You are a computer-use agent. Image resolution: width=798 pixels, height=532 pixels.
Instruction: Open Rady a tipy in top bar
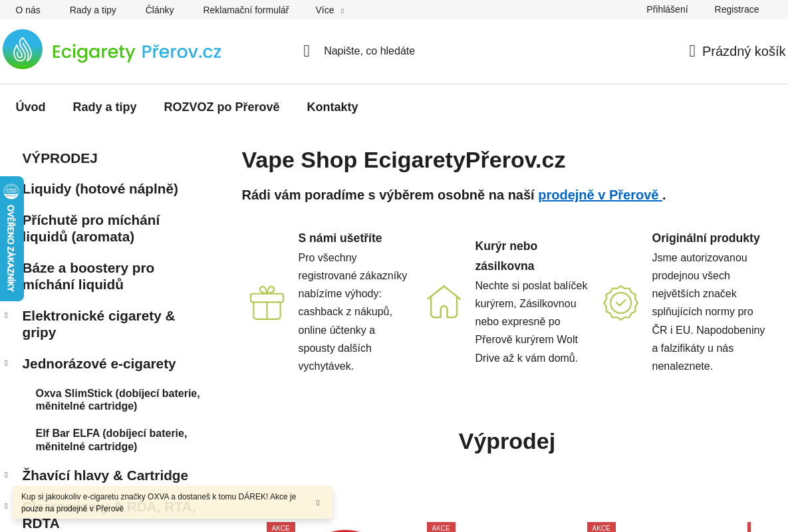(93, 10)
